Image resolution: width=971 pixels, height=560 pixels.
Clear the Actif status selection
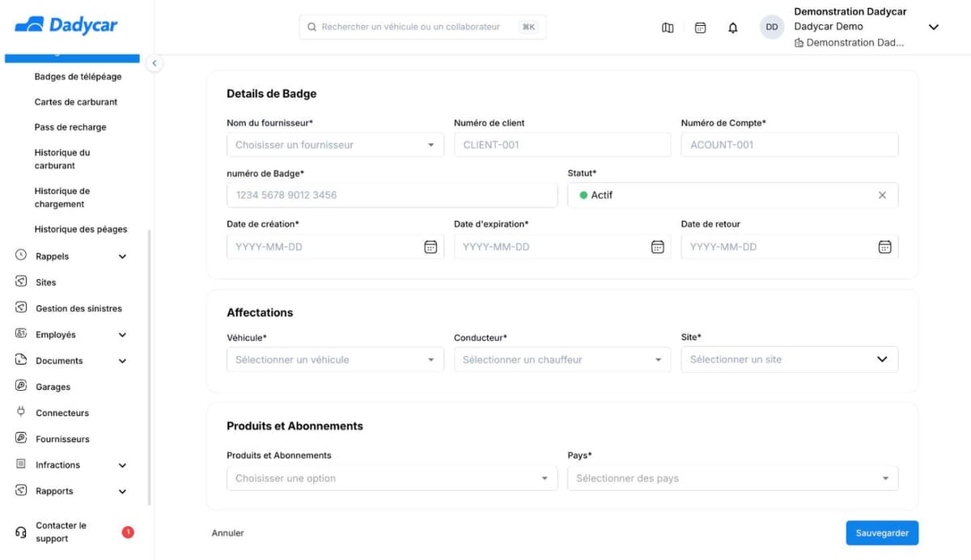coord(882,195)
